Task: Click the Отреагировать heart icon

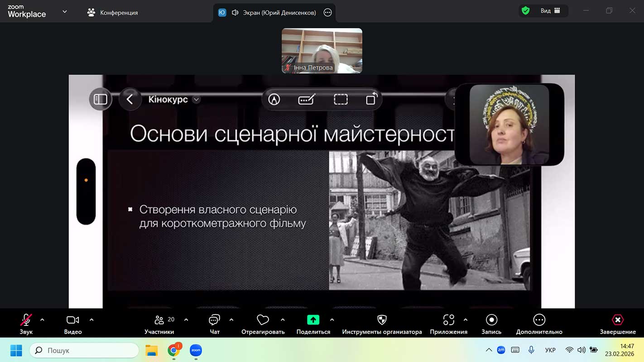Action: tap(263, 320)
